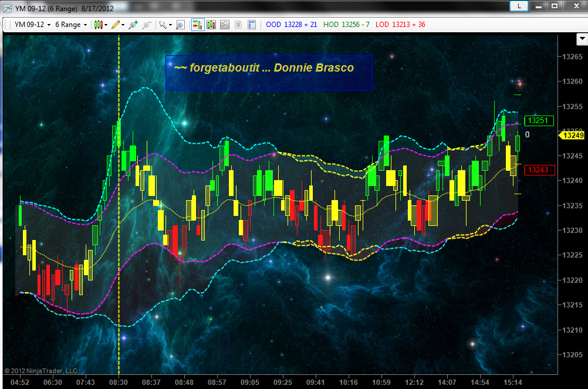Click the 13265 price axis label
Image resolution: width=588 pixels, height=389 pixels.
pyautogui.click(x=572, y=57)
